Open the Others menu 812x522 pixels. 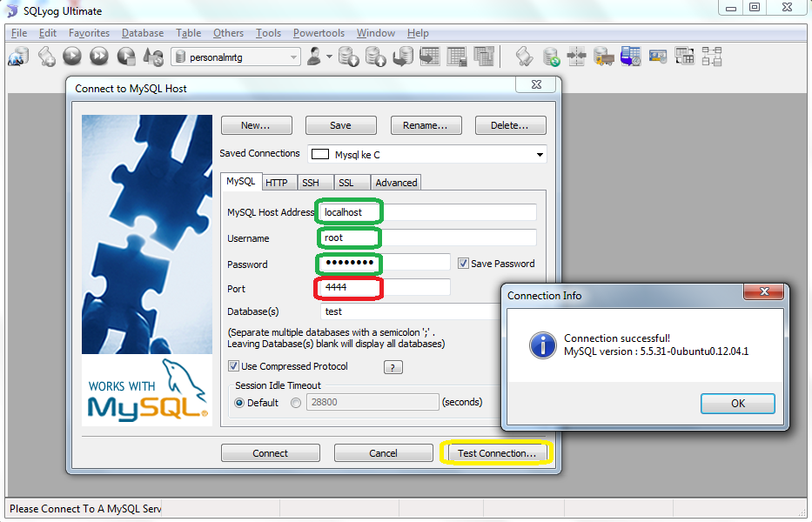[x=228, y=33]
